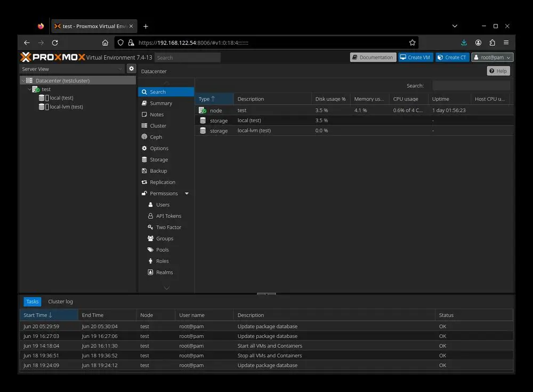Click the gear icon beside Server View

coord(132,69)
